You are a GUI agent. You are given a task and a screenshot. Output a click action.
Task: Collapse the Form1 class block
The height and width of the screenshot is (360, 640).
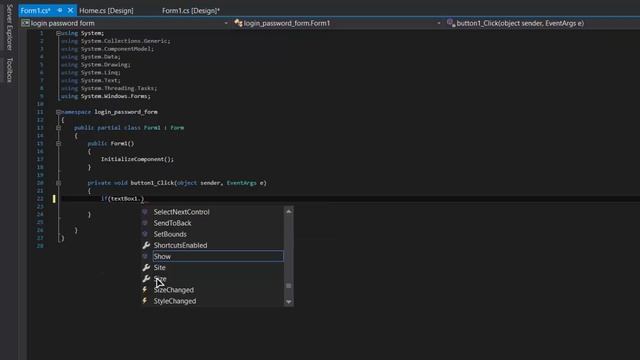(58, 128)
